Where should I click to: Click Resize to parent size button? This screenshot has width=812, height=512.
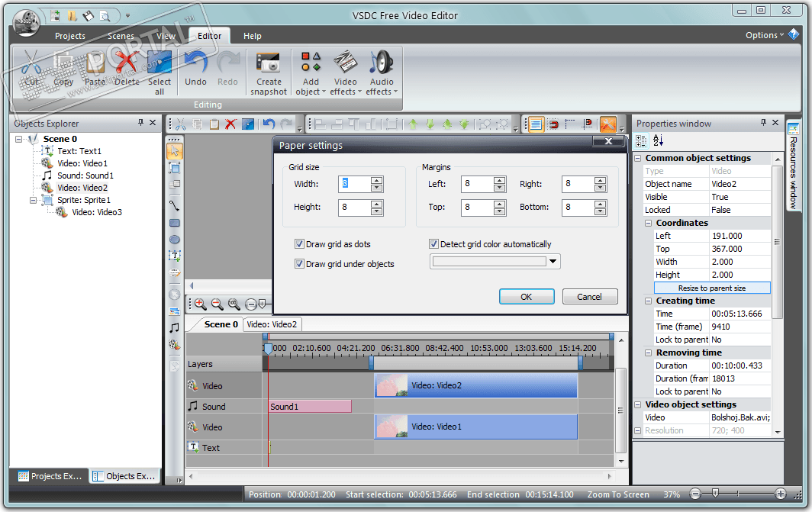coord(712,288)
